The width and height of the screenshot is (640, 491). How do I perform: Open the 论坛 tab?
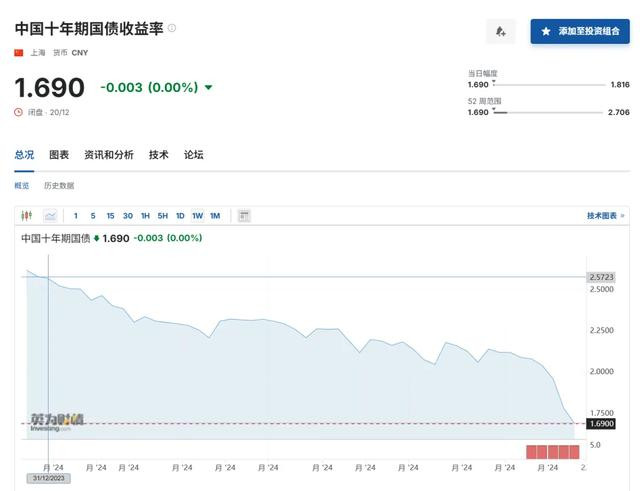pos(193,155)
